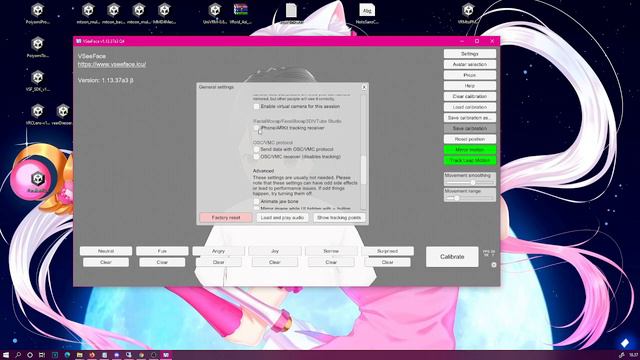Select the Vroid RAR archive desktop icon
Screen dimensions: 640x360
pyautogui.click(x=240, y=13)
